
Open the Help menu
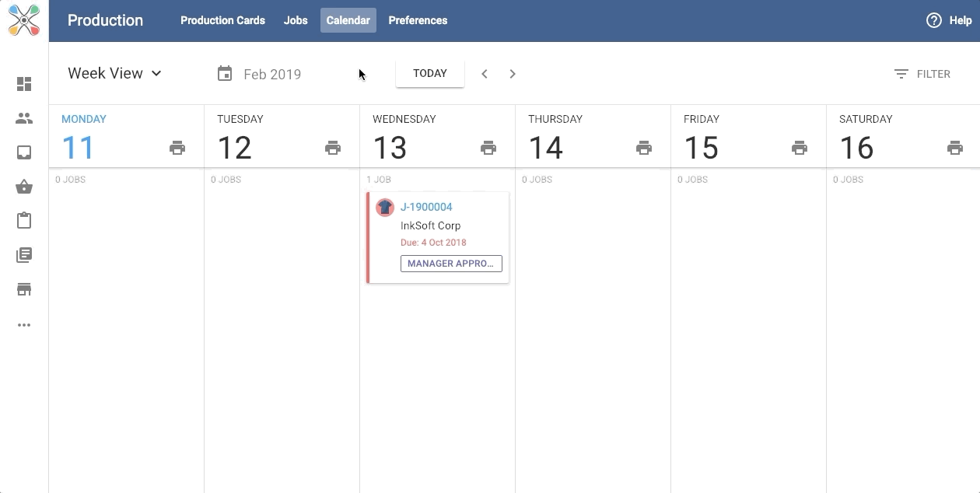[949, 20]
